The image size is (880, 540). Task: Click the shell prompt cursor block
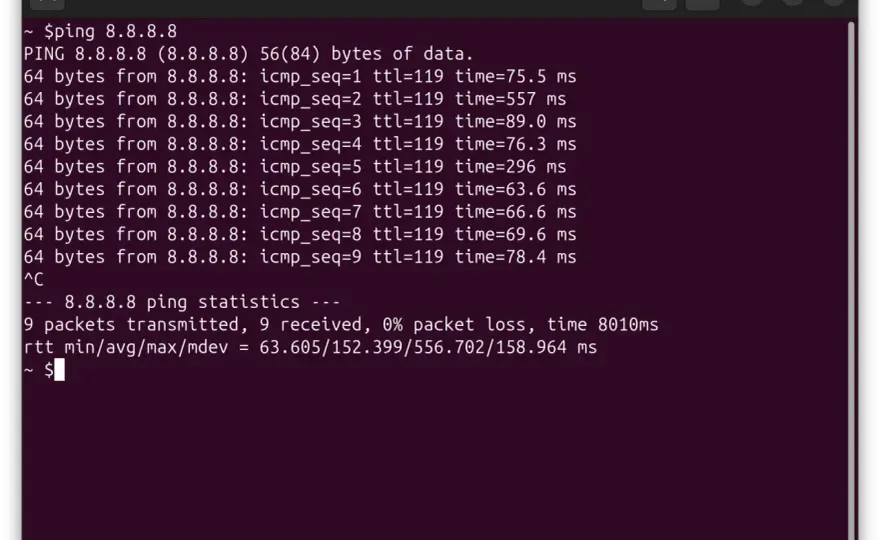pos(59,370)
